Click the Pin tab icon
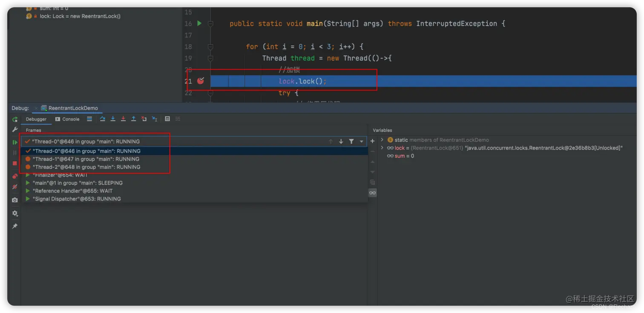 tap(15, 226)
